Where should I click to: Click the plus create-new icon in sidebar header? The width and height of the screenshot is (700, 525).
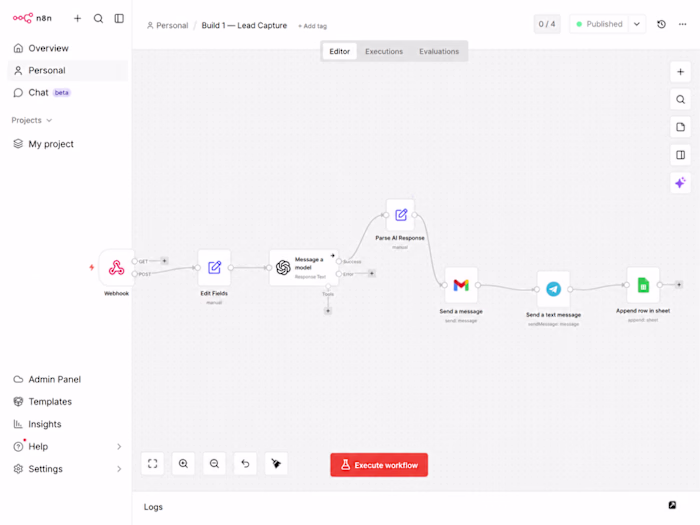[77, 18]
